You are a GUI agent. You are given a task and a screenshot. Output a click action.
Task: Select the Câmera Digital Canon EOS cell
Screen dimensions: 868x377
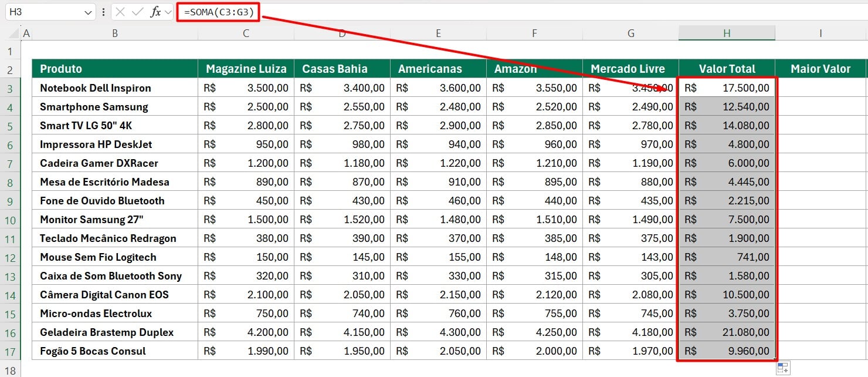[115, 294]
